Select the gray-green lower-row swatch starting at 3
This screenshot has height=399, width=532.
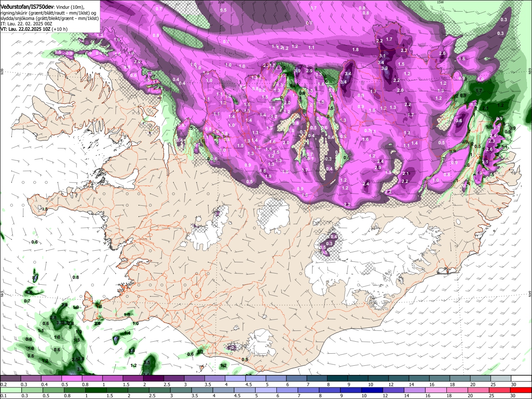tap(181, 390)
